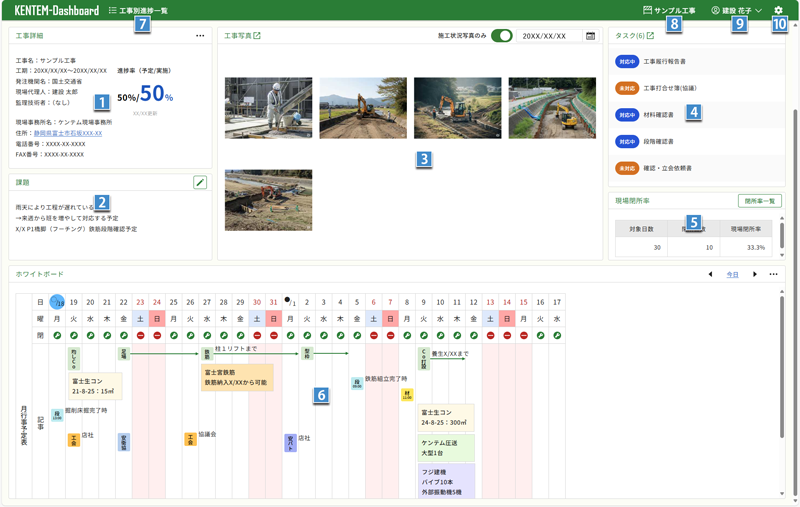The height and width of the screenshot is (507, 800).
Task: Open the サンプル工事 project selector
Action: point(669,10)
